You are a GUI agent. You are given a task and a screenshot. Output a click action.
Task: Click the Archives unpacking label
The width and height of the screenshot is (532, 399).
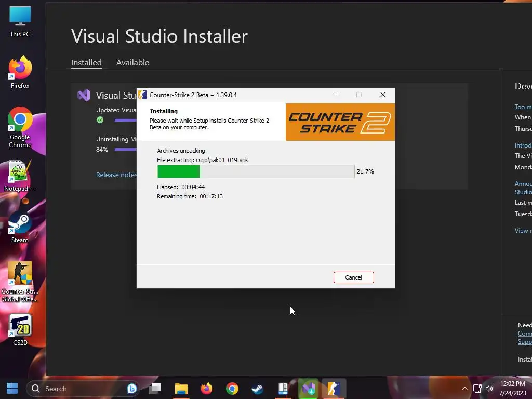[181, 151]
